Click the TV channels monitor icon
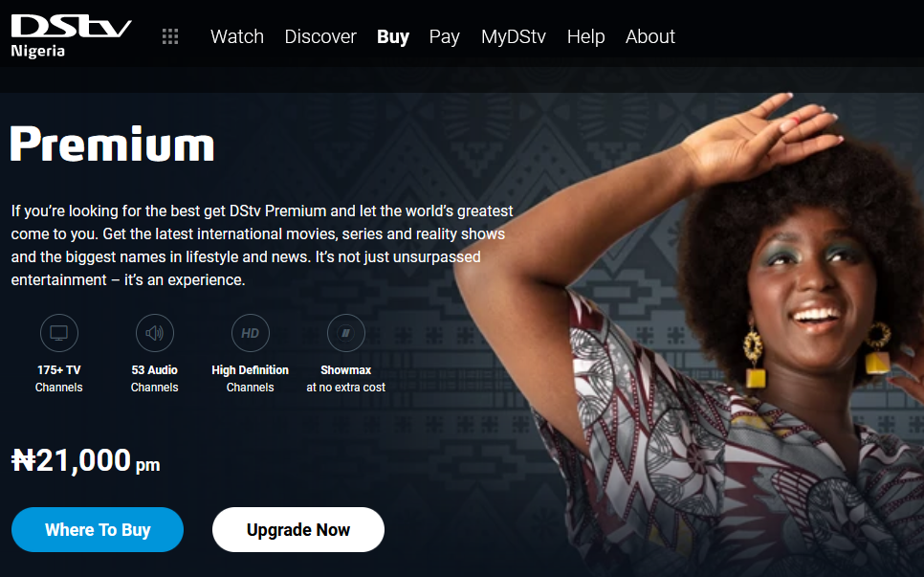This screenshot has height=577, width=924. coord(59,333)
